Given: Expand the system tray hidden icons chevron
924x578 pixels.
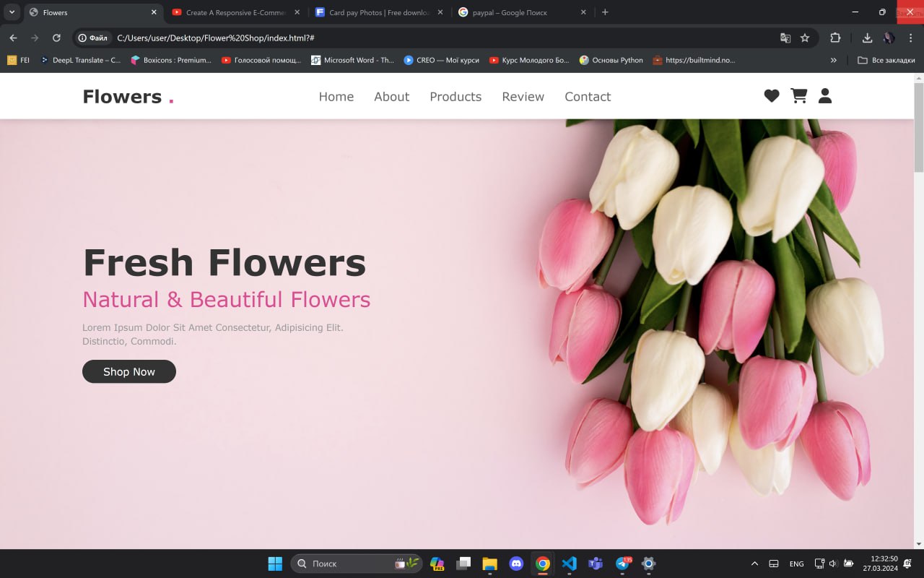Looking at the screenshot, I should (x=754, y=564).
